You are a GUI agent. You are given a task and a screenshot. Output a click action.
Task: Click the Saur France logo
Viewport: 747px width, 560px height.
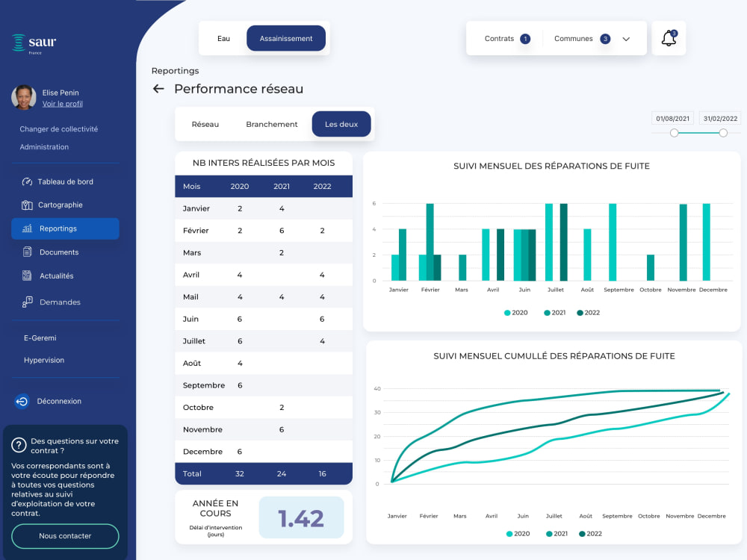coord(34,44)
